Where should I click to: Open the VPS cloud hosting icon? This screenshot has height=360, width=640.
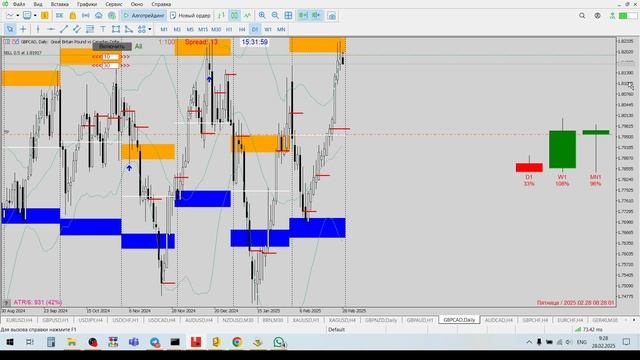pyautogui.click(x=99, y=16)
